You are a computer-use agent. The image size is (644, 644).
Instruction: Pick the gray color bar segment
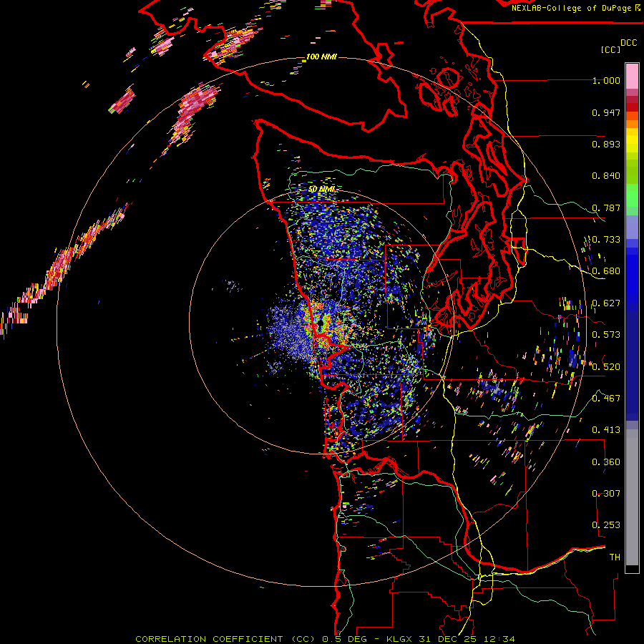tap(632, 497)
